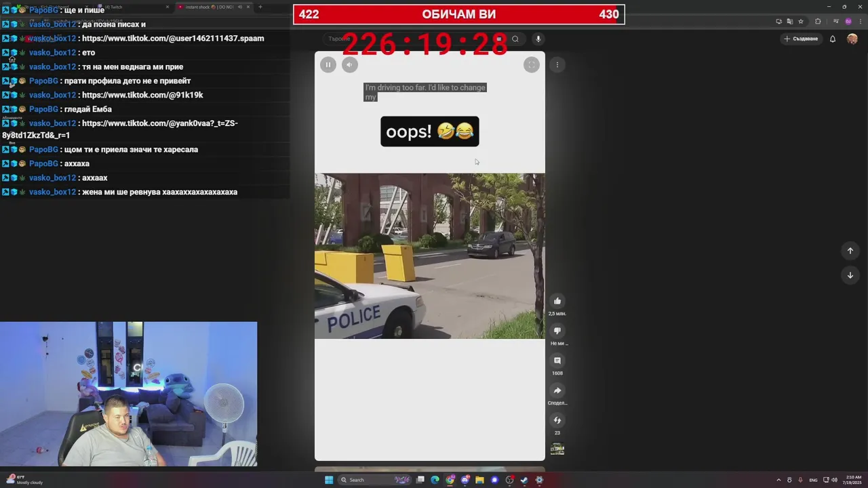The image size is (868, 488).
Task: Expand system tray hidden icons chevron
Action: click(778, 480)
